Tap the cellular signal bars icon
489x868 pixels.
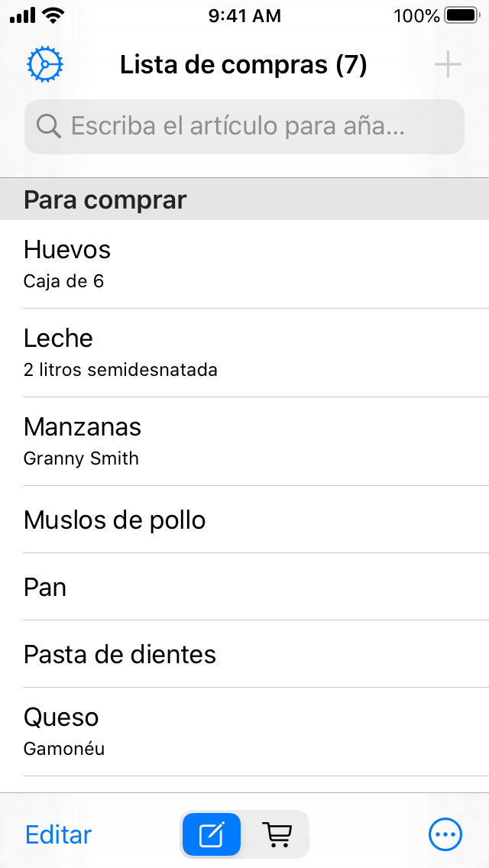[x=23, y=15]
